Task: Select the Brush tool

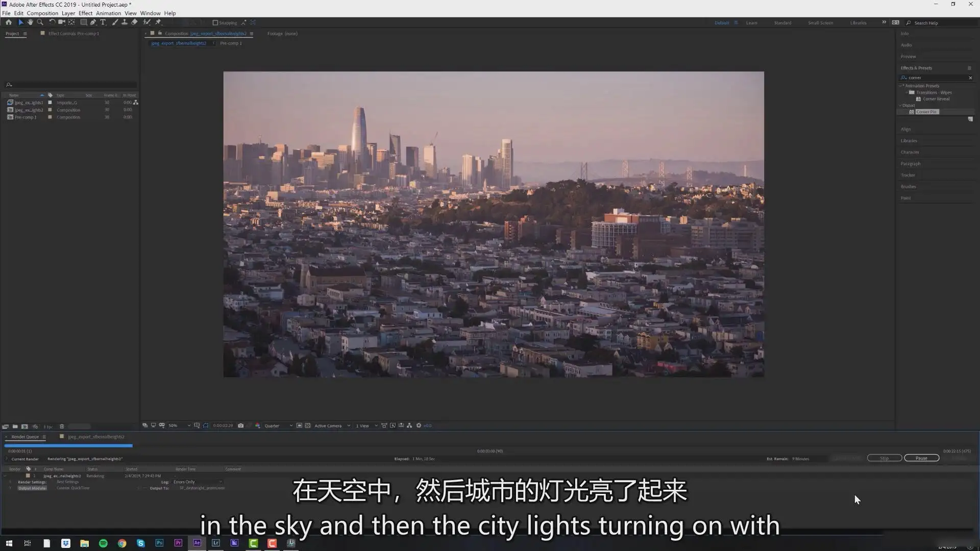Action: (115, 22)
